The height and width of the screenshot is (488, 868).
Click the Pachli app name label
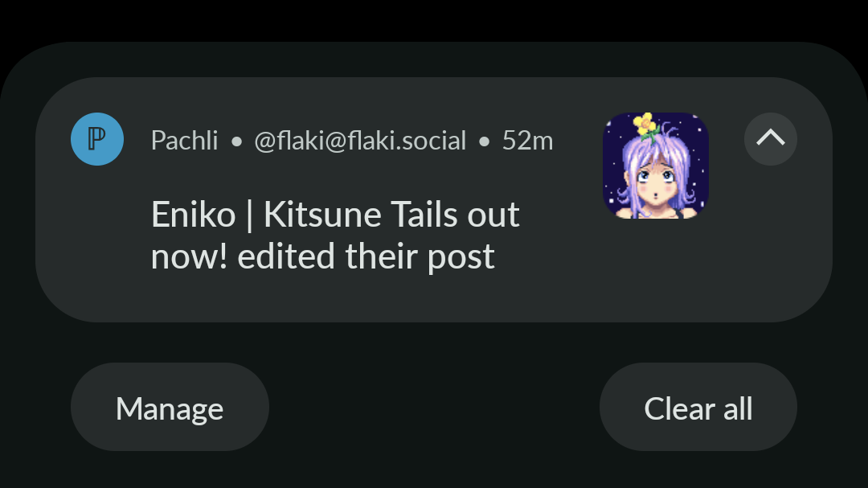184,141
